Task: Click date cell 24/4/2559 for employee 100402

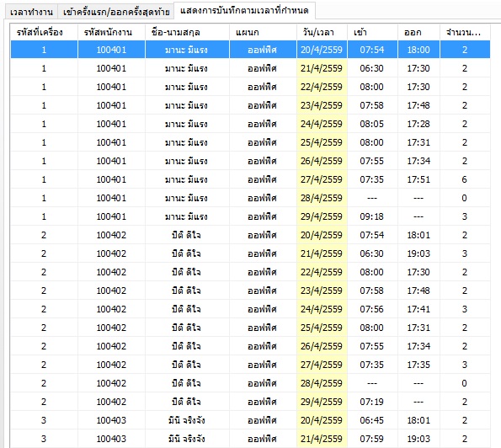Action: [x=322, y=309]
